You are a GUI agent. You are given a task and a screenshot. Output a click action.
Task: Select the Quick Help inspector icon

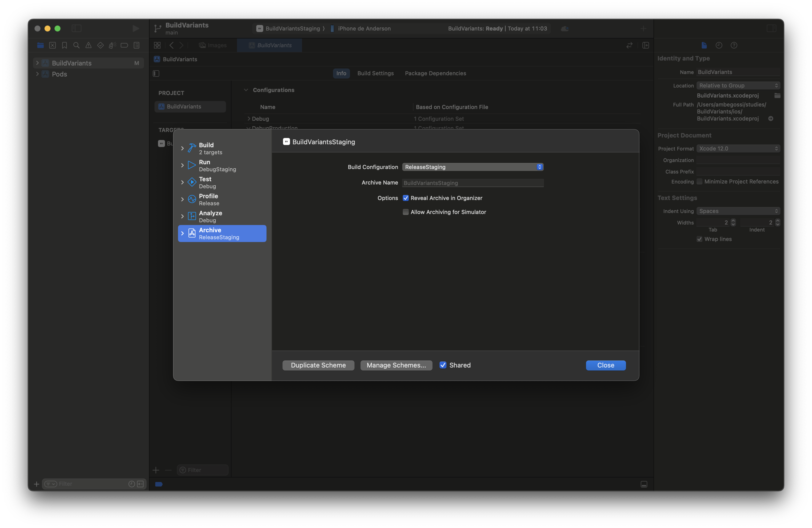pyautogui.click(x=734, y=45)
